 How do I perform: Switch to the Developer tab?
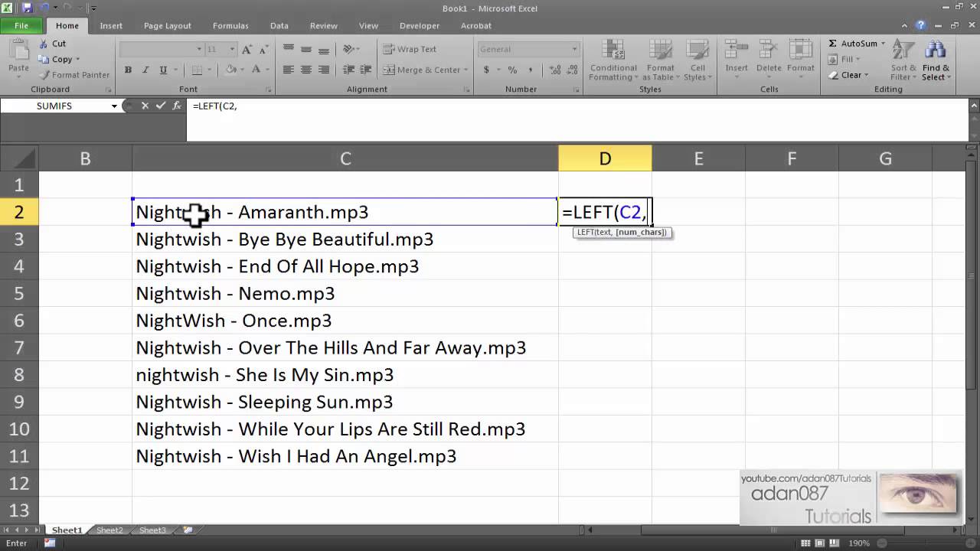pyautogui.click(x=420, y=26)
